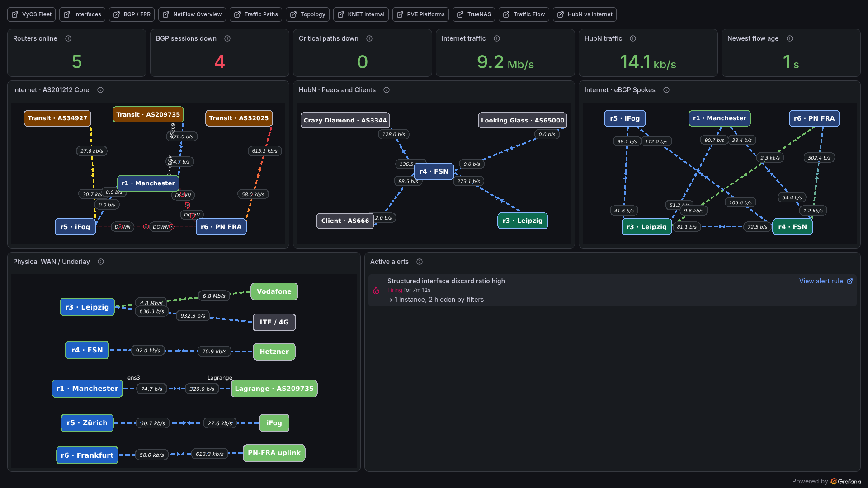Select the Transit AS34927 node
Image resolution: width=868 pixels, height=488 pixels.
57,118
